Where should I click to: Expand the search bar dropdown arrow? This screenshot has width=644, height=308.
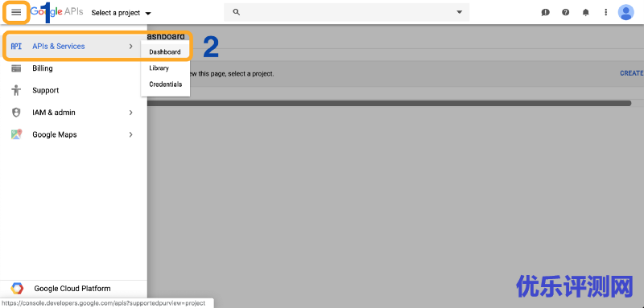pyautogui.click(x=459, y=12)
